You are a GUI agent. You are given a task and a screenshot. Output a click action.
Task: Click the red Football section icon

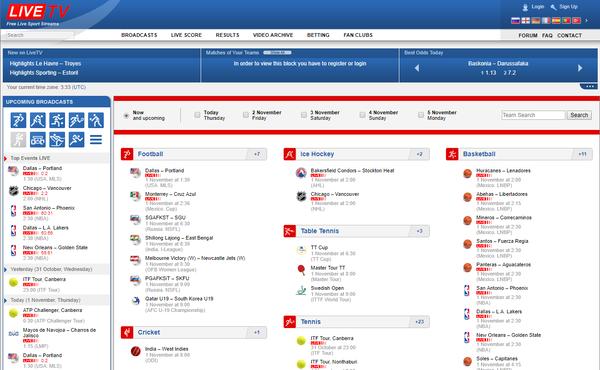(x=127, y=154)
